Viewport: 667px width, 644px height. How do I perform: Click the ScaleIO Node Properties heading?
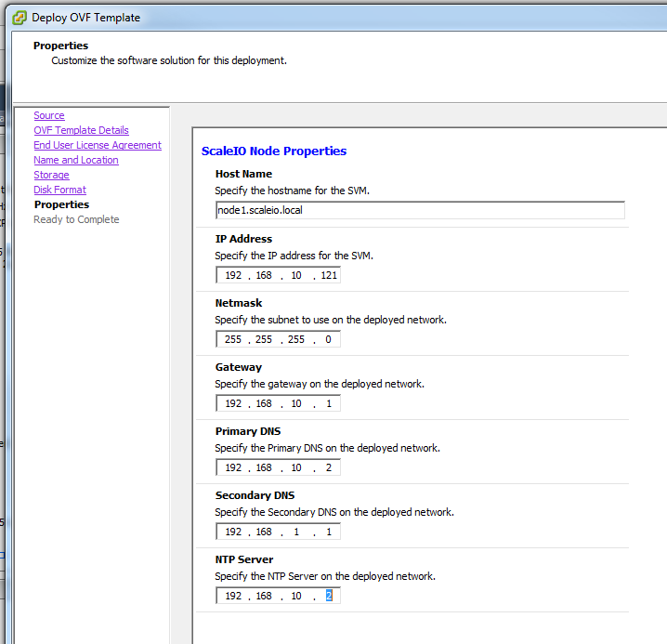click(274, 151)
